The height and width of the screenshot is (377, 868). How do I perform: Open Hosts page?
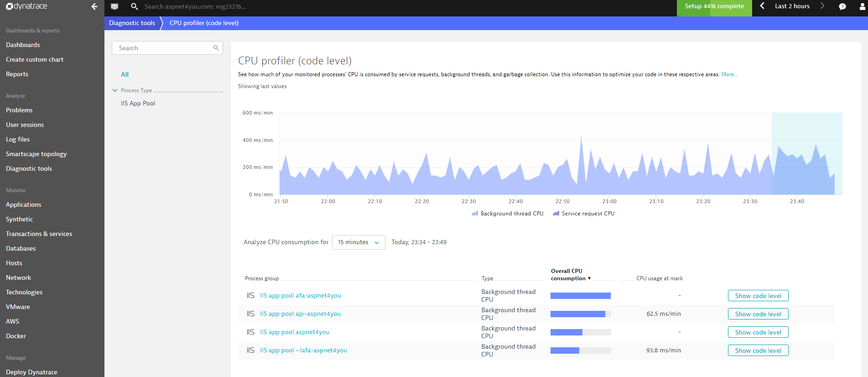point(14,263)
